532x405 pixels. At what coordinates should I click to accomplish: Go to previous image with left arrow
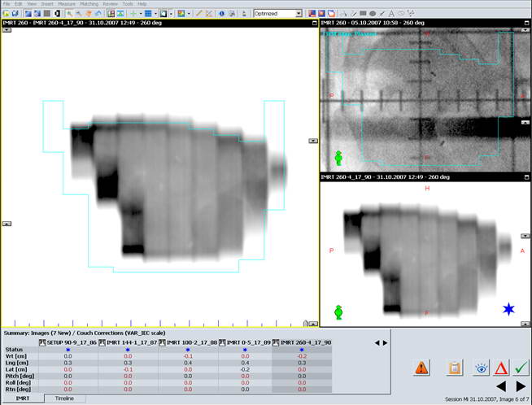click(x=501, y=386)
